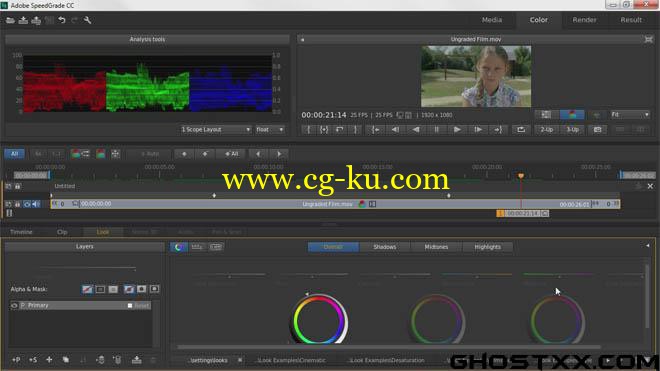Switch to the Render tab
This screenshot has width=660, height=371.
click(584, 20)
